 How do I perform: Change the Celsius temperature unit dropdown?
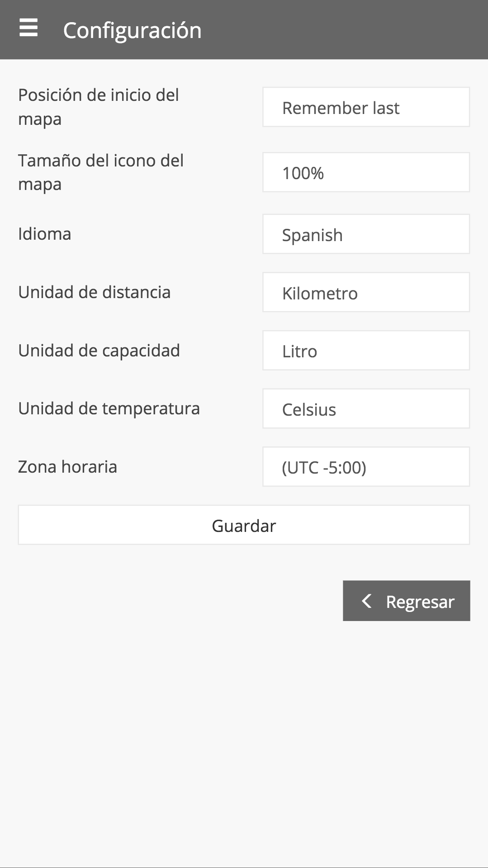click(x=366, y=408)
